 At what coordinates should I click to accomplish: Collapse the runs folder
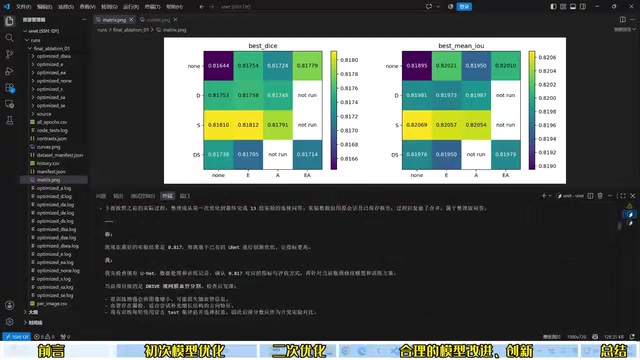pos(33,40)
